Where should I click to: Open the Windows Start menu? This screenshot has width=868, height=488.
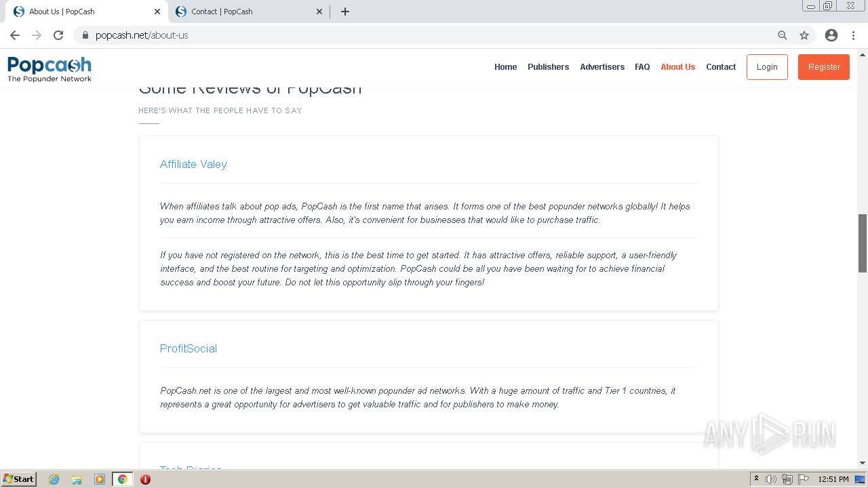point(19,479)
